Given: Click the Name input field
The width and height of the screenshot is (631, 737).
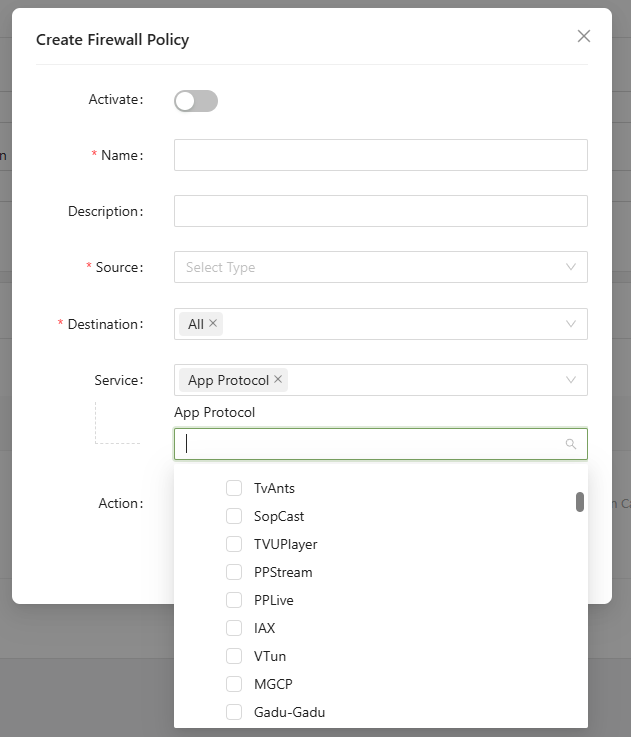Looking at the screenshot, I should [x=380, y=155].
